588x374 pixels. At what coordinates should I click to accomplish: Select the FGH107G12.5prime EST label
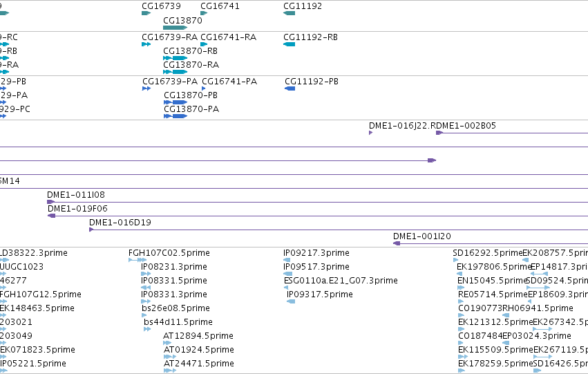[x=41, y=294]
